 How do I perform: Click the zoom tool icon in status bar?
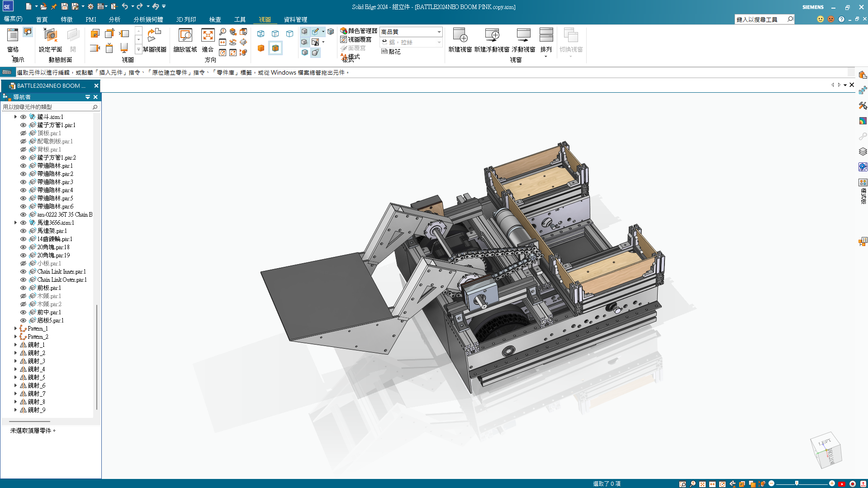pos(693,484)
